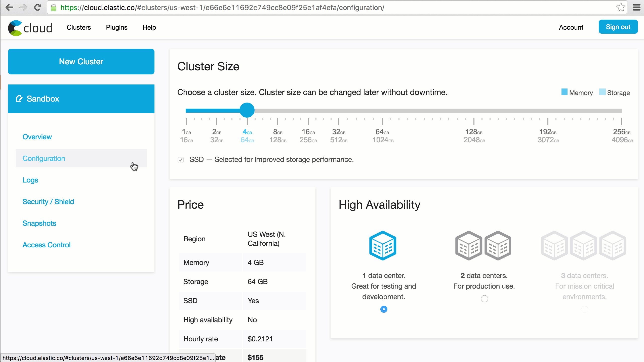The width and height of the screenshot is (644, 362).
Task: Open the Access Control settings
Action: (47, 245)
